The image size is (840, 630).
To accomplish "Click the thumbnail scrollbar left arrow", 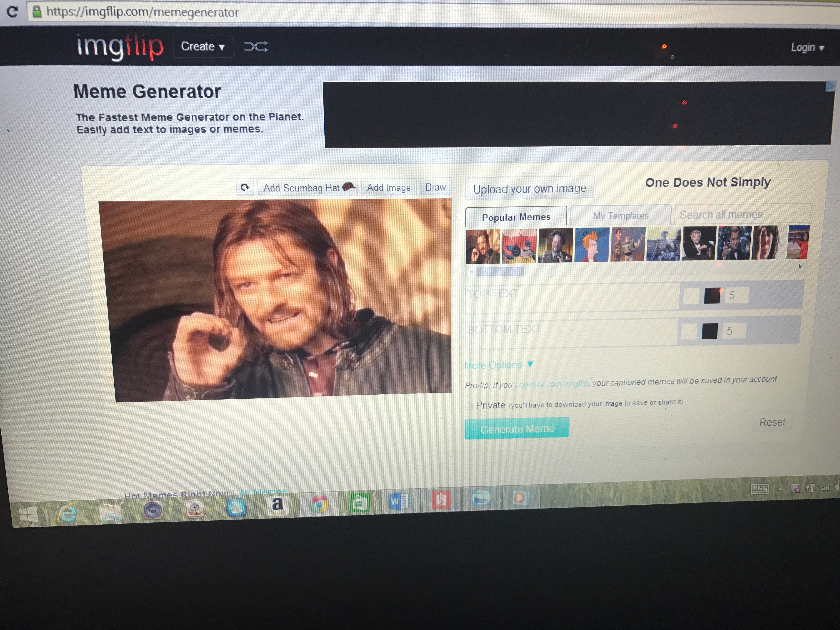I will tap(471, 272).
